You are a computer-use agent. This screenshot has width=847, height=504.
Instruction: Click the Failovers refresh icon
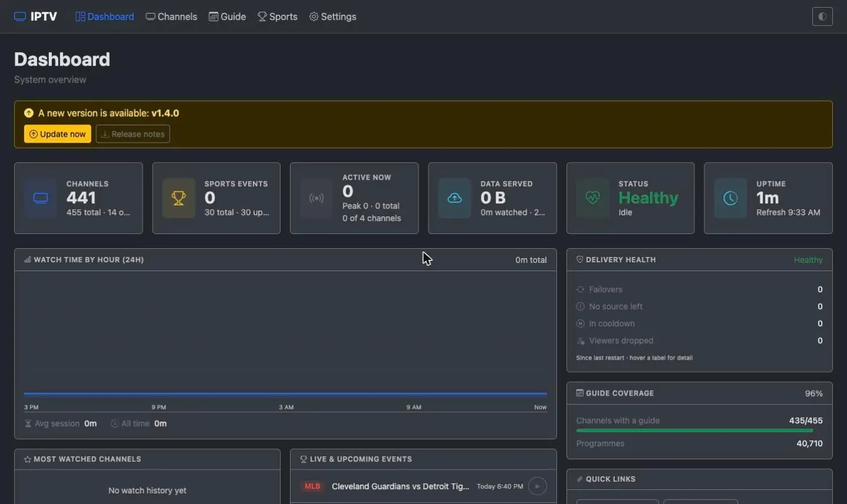[x=581, y=289]
